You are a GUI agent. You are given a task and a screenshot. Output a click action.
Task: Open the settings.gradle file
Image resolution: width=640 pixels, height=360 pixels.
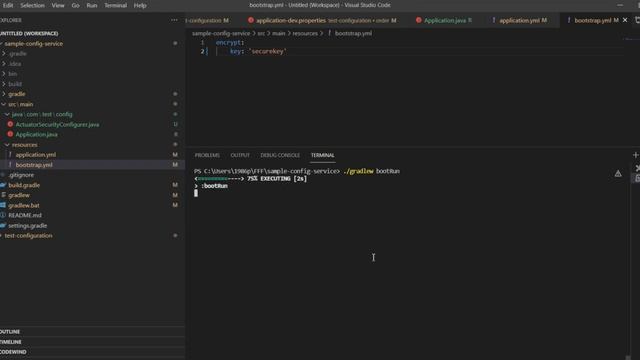[x=27, y=225]
